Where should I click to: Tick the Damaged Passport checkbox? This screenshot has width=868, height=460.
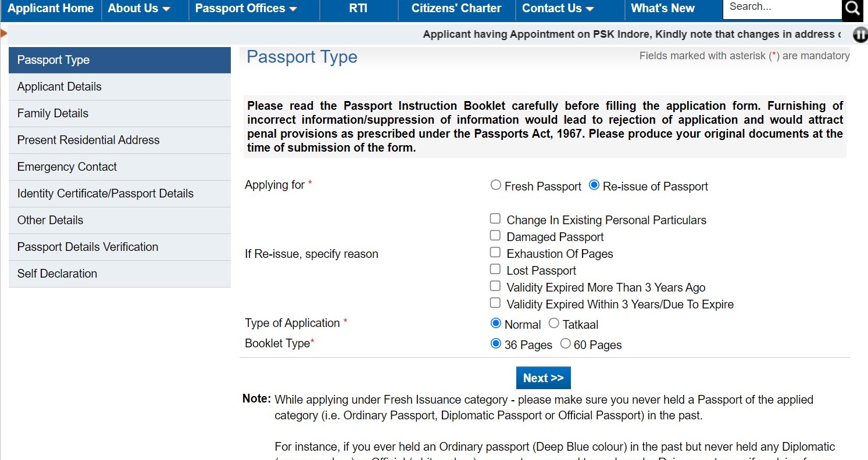pos(495,236)
